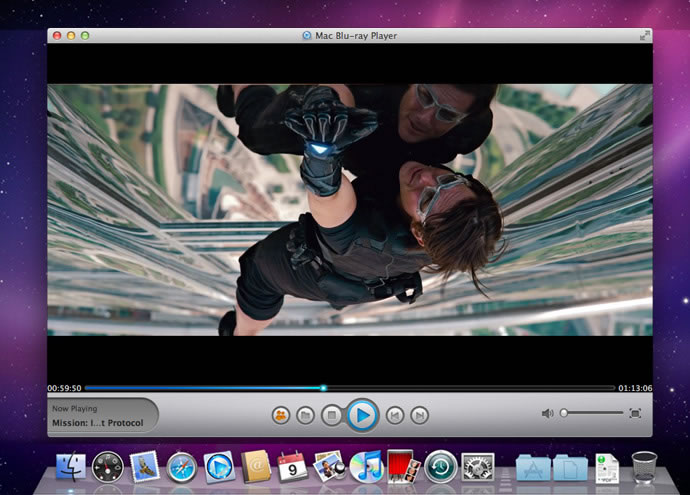Open the orange share button
Screen dimensions: 690x495
coord(280,415)
